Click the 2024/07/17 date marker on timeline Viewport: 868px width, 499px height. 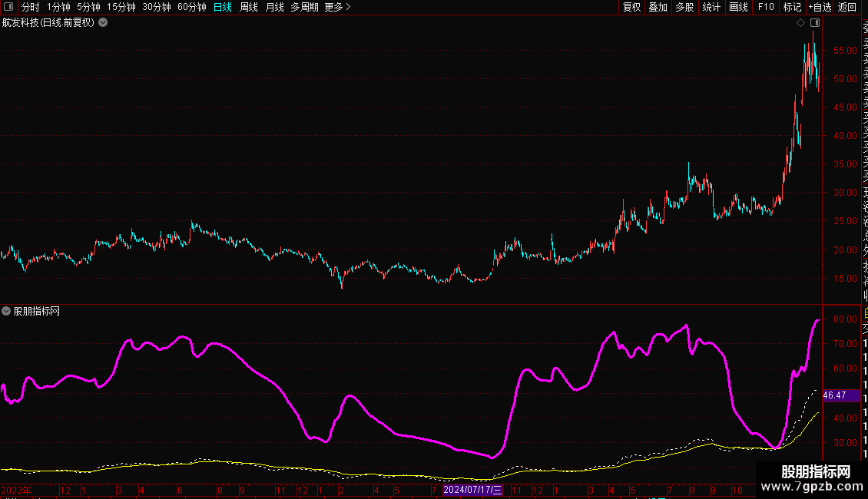click(x=472, y=490)
